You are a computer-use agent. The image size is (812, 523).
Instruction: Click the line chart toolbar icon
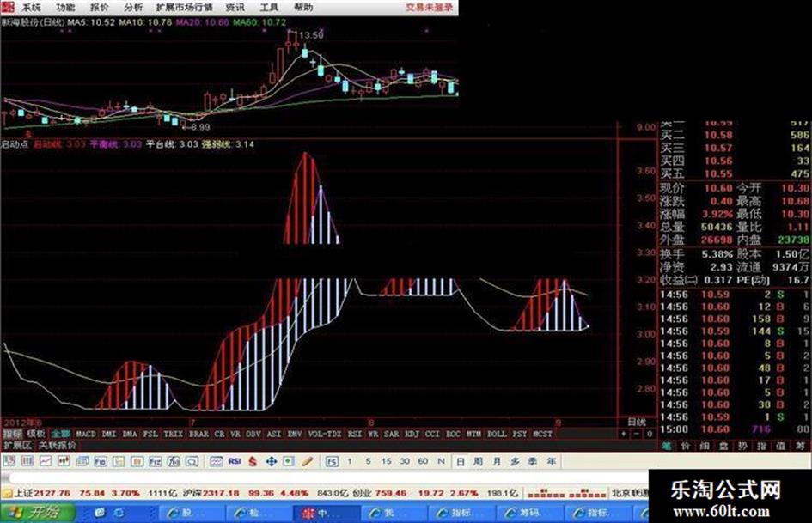(46, 461)
